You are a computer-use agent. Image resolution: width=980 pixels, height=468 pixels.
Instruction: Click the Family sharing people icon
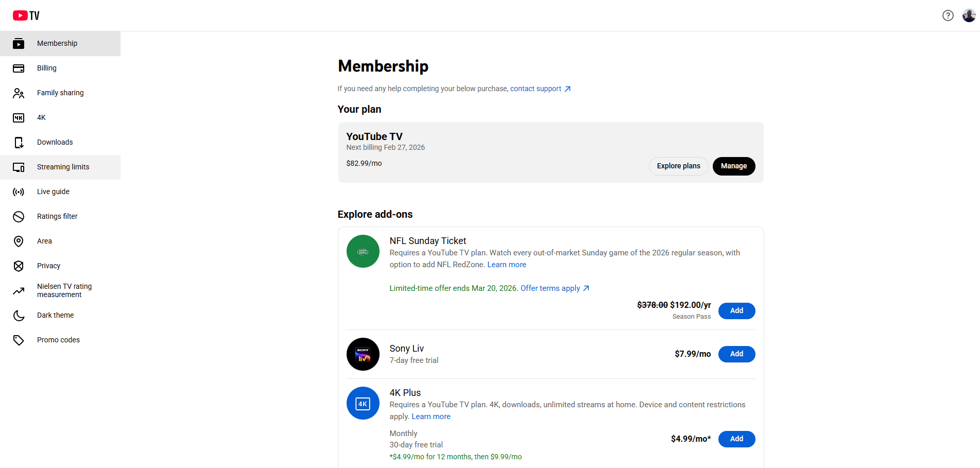coord(19,93)
